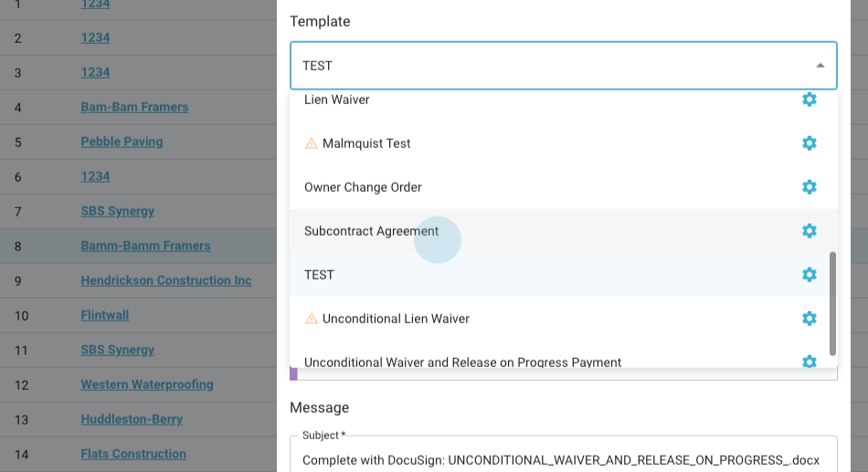This screenshot has height=472, width=868.
Task: Click the Template combo box showing TEST
Action: (548, 66)
